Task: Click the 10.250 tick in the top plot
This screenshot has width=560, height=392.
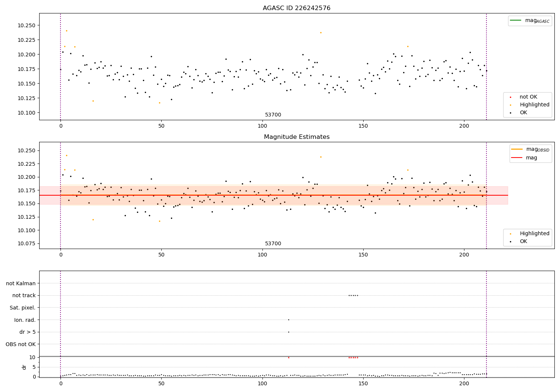Action: click(x=27, y=26)
